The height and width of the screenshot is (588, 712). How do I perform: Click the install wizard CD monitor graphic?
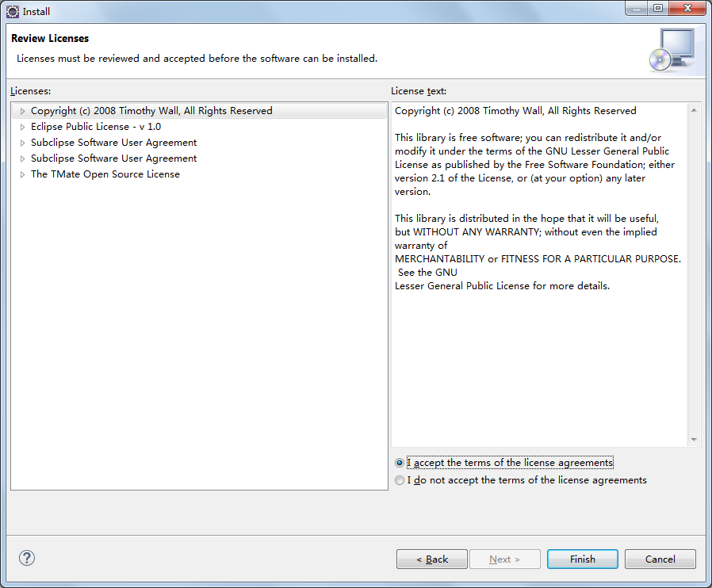point(672,50)
